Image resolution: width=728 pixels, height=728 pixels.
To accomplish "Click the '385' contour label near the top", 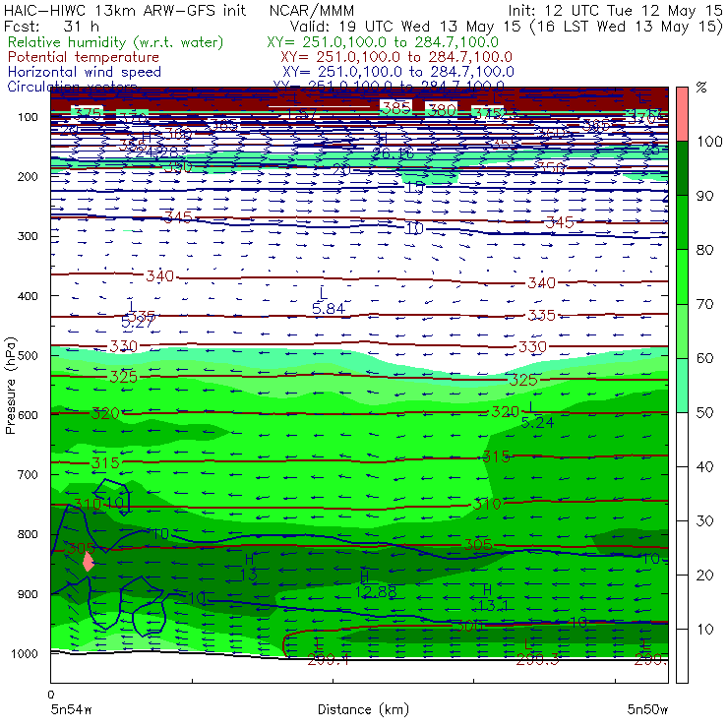I will click(396, 108).
